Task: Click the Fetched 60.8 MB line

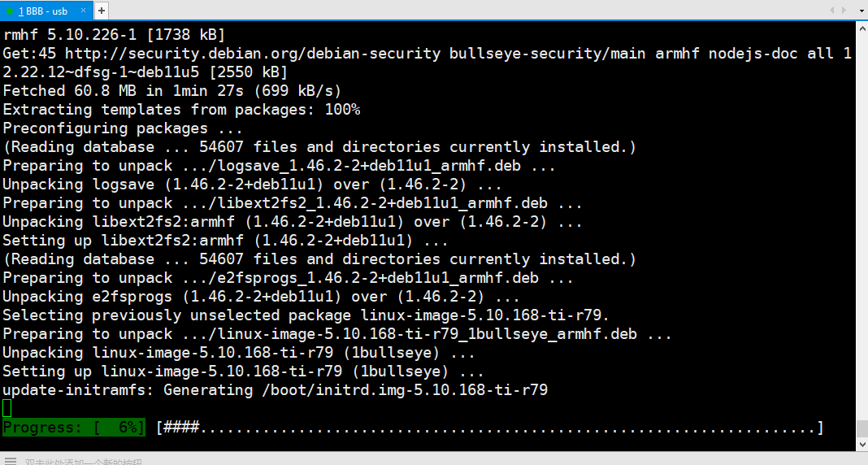Action: pos(172,91)
